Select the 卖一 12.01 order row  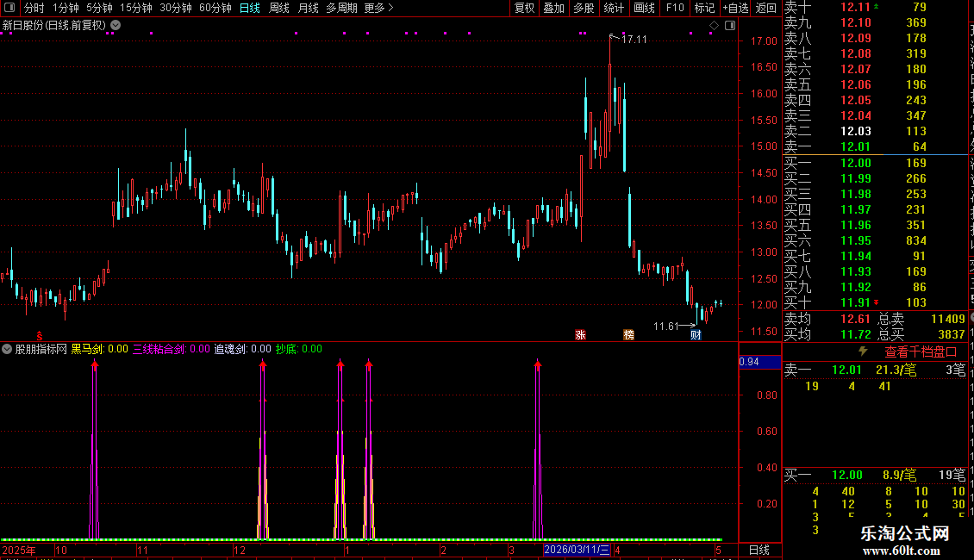pos(875,146)
